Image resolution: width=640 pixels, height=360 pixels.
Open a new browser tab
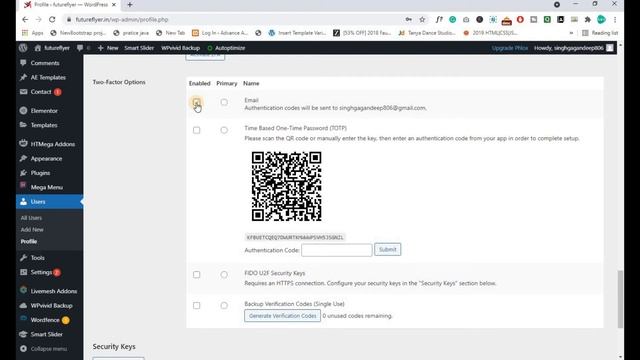click(x=130, y=5)
